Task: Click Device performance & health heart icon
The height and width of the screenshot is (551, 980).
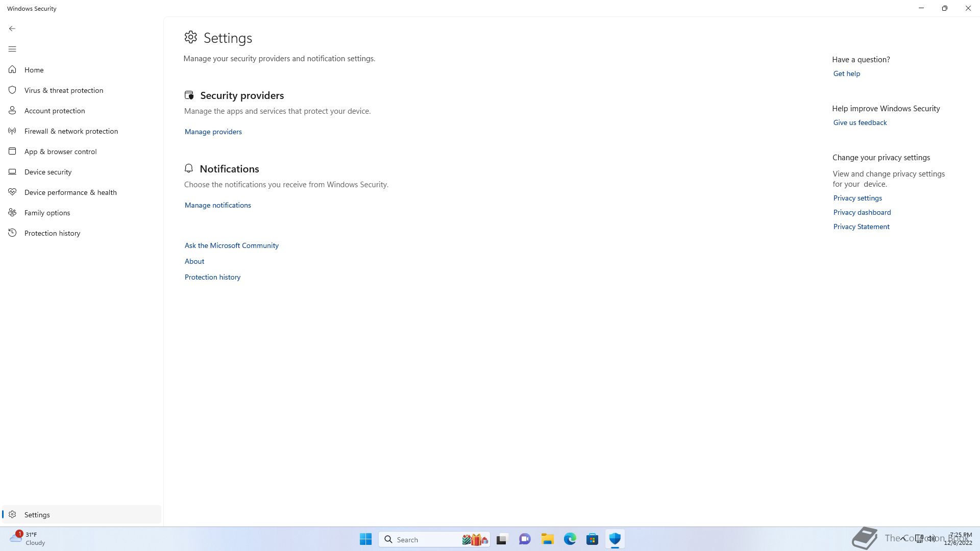Action: tap(12, 192)
